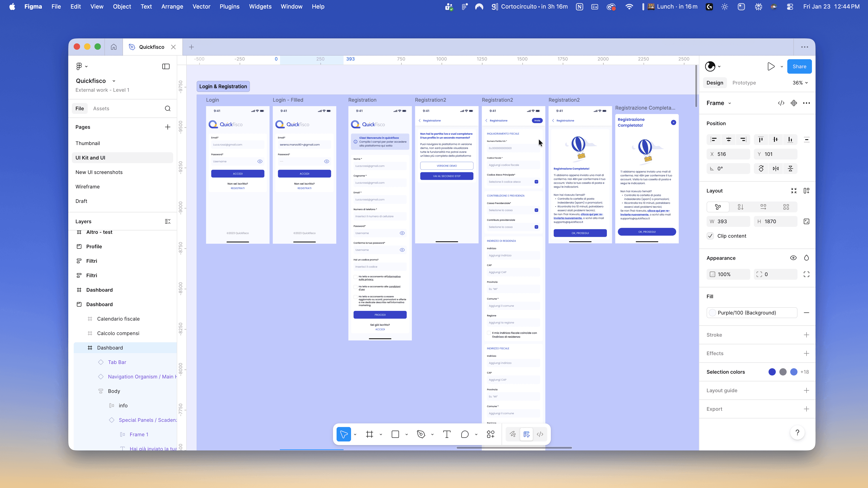Screen dimensions: 868x488
Task: Open the Wireframe page
Action: tap(88, 187)
